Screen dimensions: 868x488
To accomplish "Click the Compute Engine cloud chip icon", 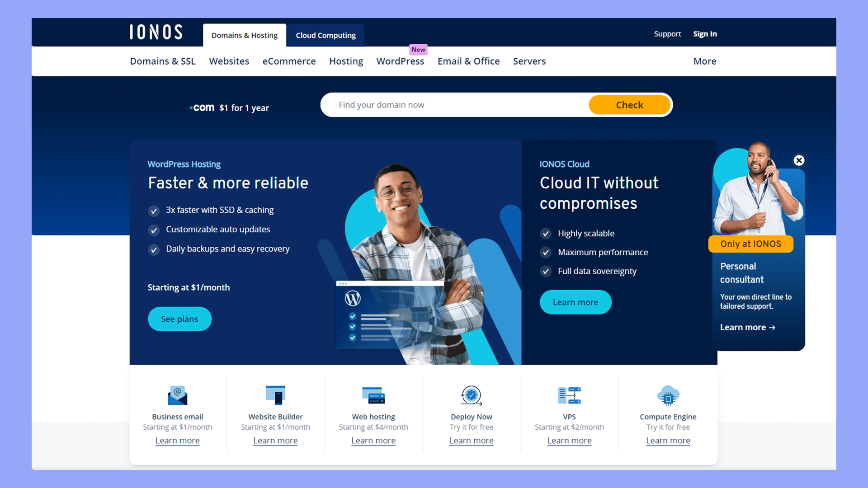I will click(x=668, y=395).
